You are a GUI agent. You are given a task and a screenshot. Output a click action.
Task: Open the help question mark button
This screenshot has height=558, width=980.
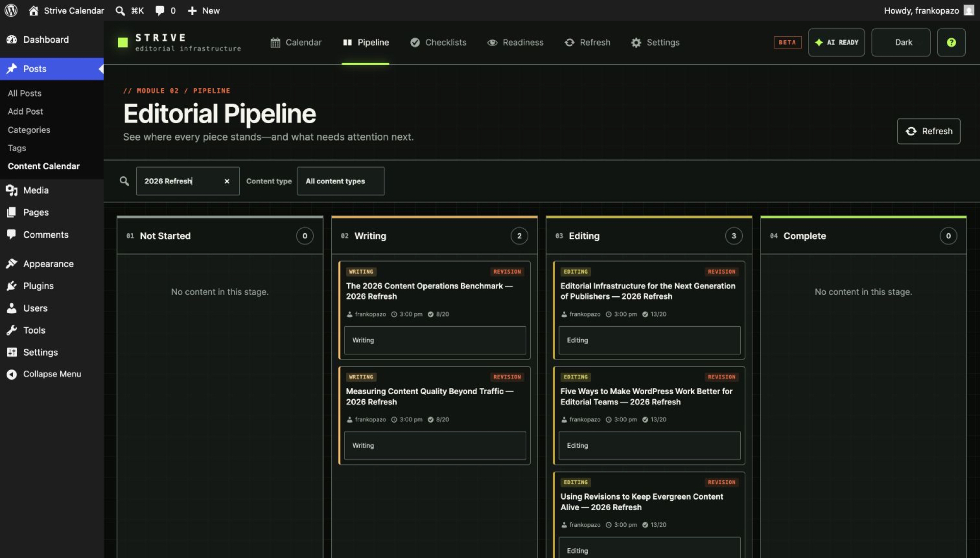point(951,42)
